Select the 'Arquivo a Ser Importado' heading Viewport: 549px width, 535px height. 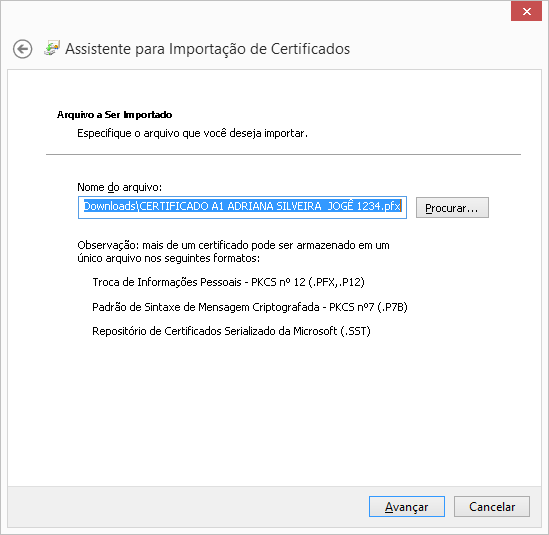point(114,115)
